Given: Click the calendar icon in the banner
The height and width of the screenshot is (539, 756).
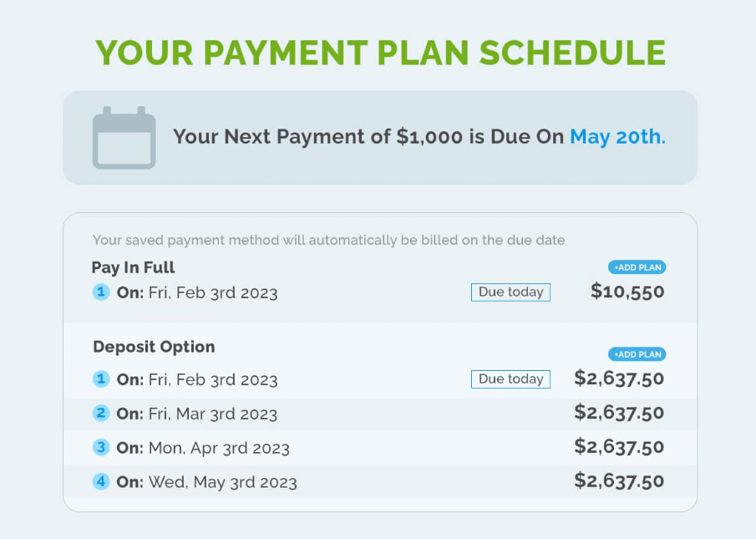Looking at the screenshot, I should coord(124,138).
